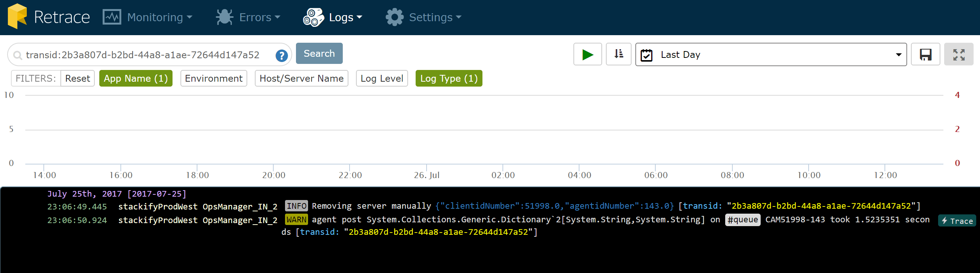The width and height of the screenshot is (980, 273).
Task: Click the 08:00 chart axis label
Action: point(732,175)
